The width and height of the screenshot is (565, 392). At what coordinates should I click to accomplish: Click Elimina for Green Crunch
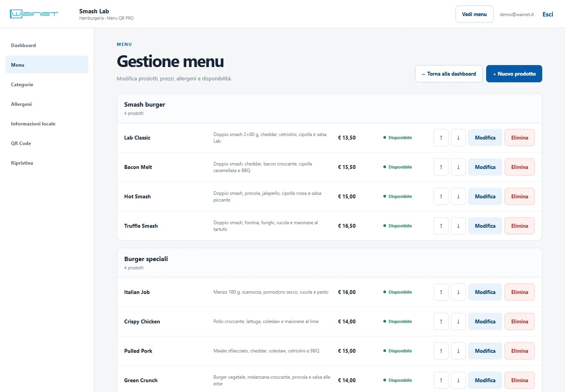(519, 380)
